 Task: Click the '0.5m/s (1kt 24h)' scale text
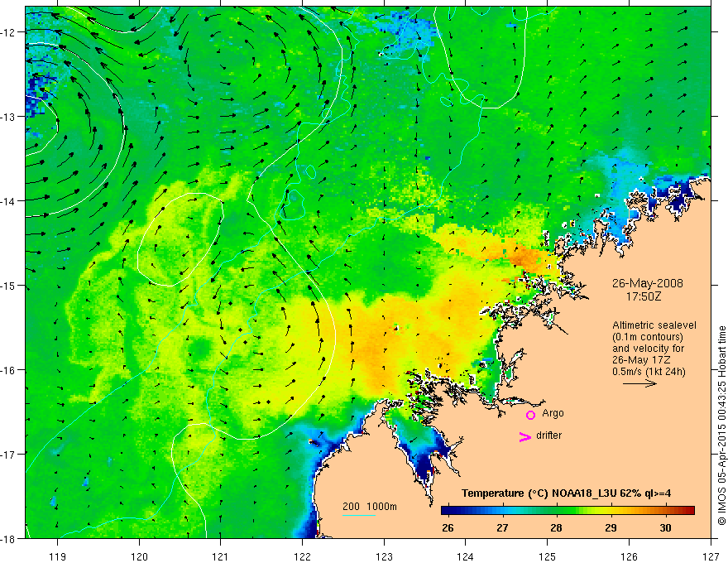[x=649, y=372]
